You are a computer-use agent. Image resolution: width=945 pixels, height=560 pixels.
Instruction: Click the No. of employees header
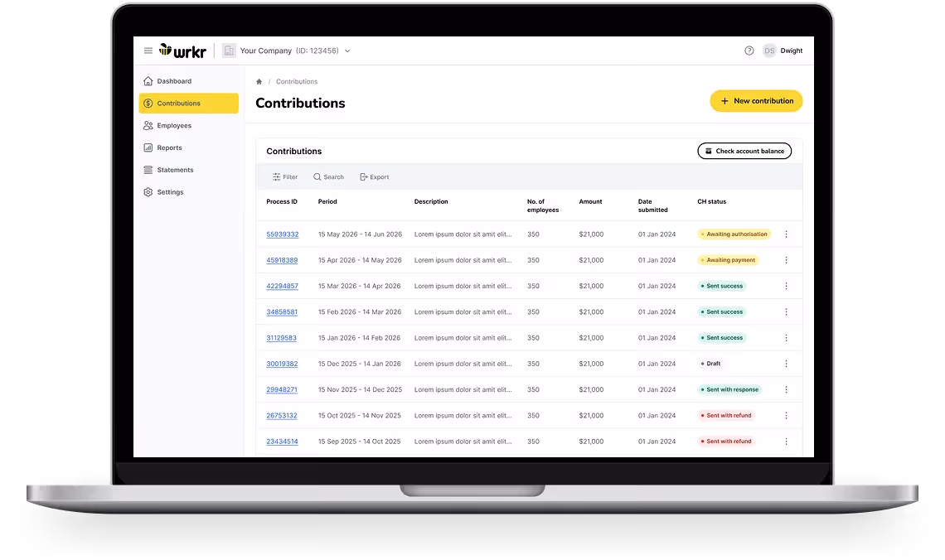tap(542, 206)
